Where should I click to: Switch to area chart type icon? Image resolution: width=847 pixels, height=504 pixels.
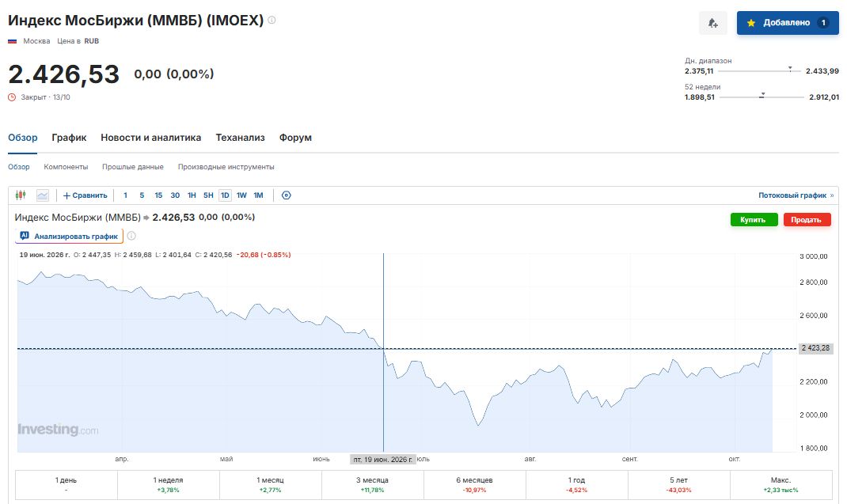(x=42, y=195)
